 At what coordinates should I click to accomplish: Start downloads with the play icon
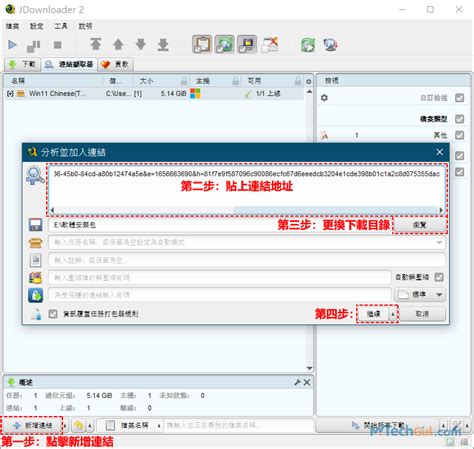pos(12,45)
